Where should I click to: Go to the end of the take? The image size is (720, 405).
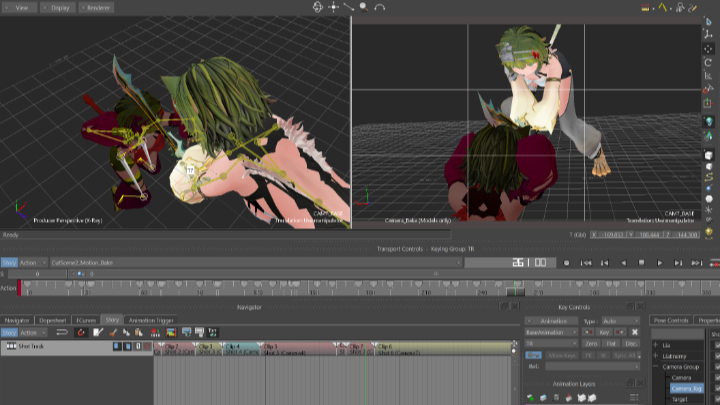tap(697, 263)
